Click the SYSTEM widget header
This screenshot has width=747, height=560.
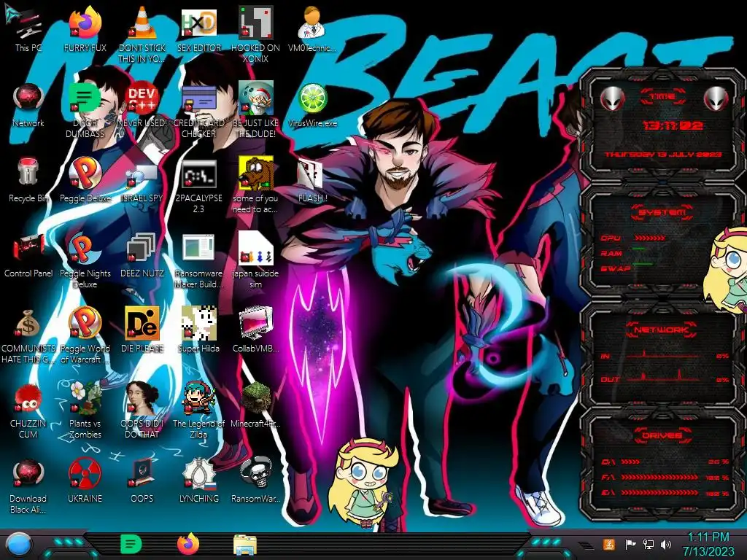coord(662,212)
